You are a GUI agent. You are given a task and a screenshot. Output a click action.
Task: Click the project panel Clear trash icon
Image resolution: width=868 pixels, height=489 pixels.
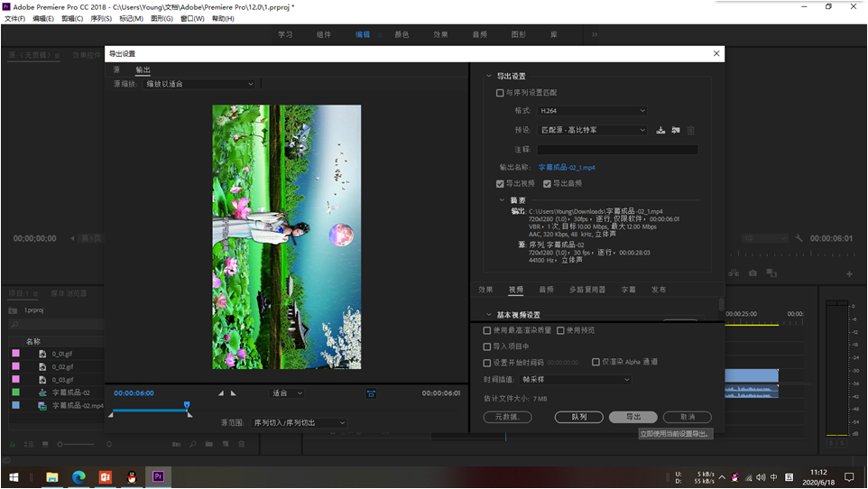coord(241,444)
